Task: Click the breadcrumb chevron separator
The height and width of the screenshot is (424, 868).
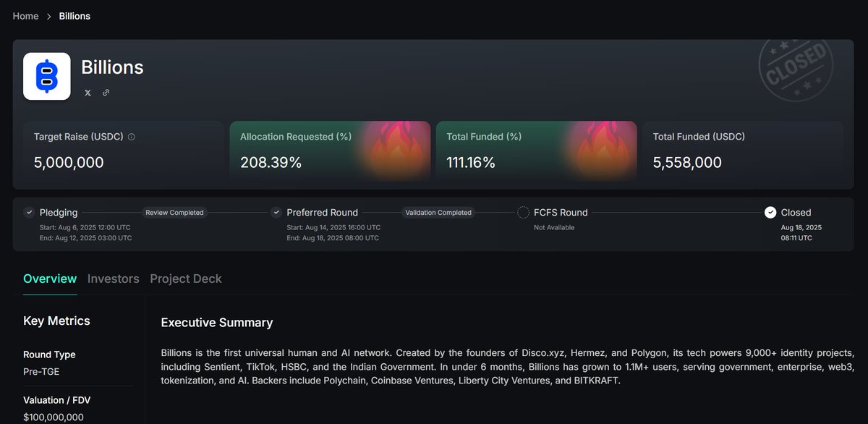Action: point(48,16)
